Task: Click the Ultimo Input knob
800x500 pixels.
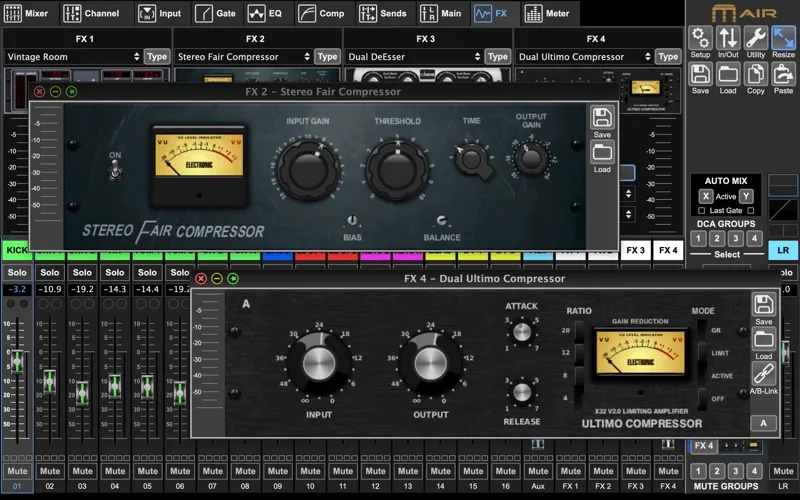Action: tap(319, 364)
